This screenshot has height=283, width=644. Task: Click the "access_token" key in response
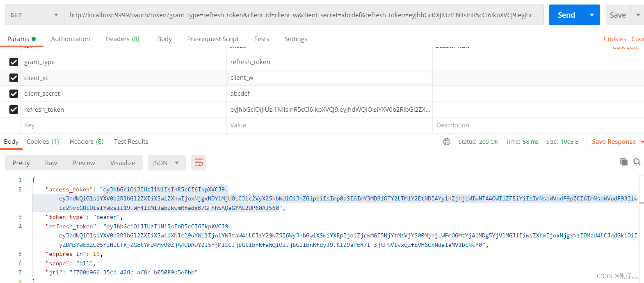coord(69,190)
